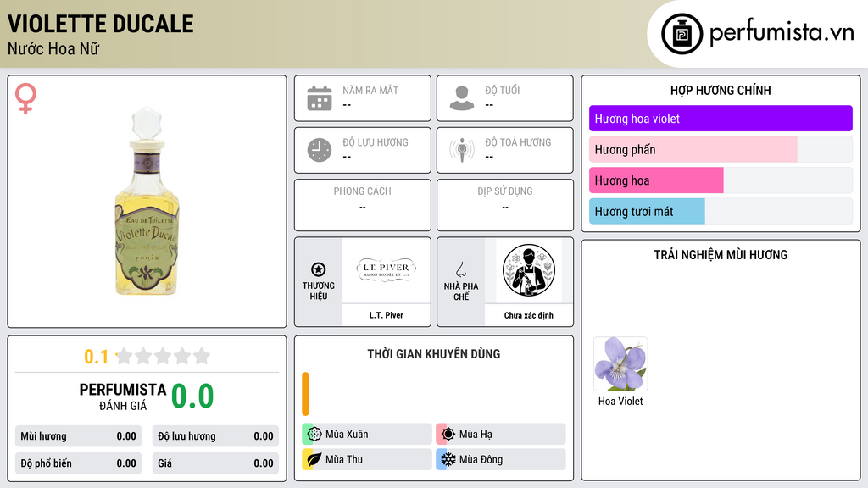Click the Mùa Thu leaf icon
Image resolution: width=868 pixels, height=488 pixels.
314,459
